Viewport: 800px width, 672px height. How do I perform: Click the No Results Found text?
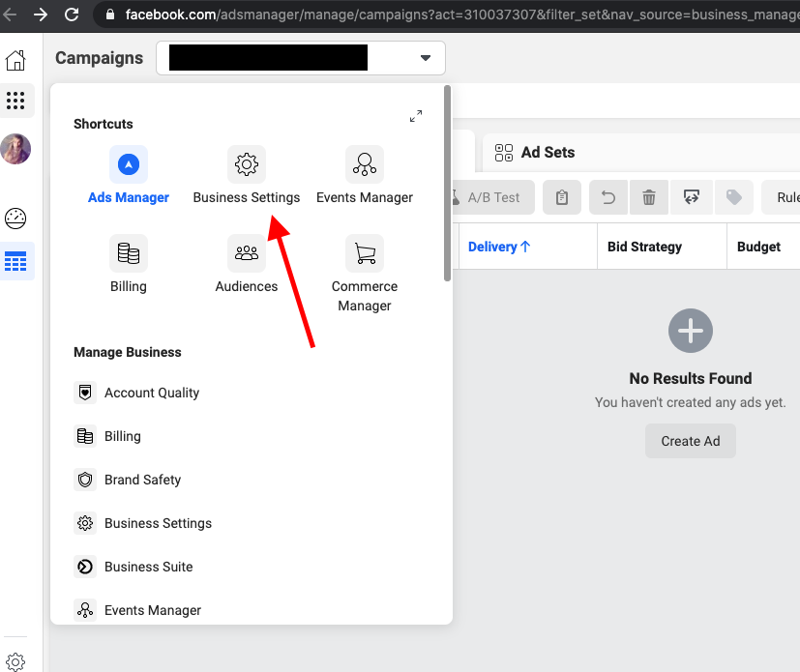tap(691, 378)
